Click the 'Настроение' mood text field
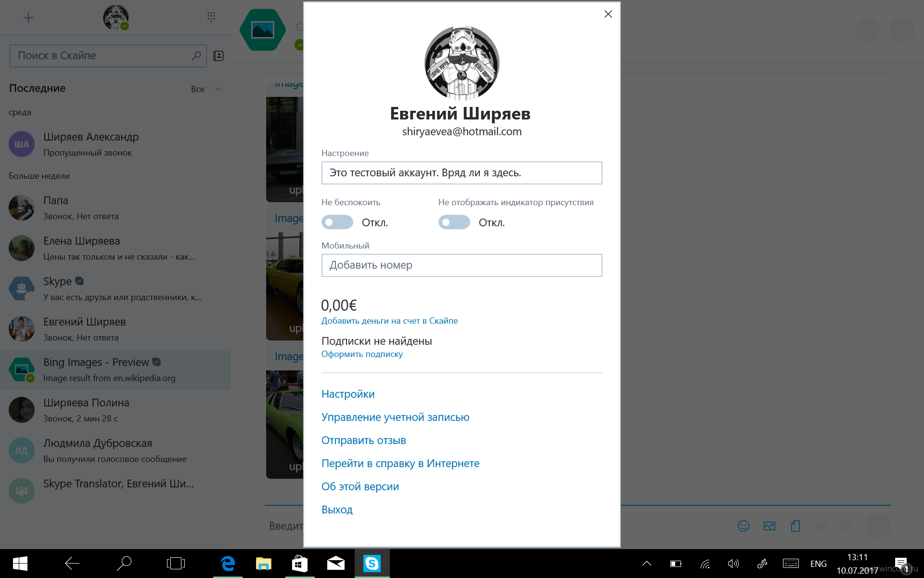Screen dimensions: 924x578 (x=462, y=173)
